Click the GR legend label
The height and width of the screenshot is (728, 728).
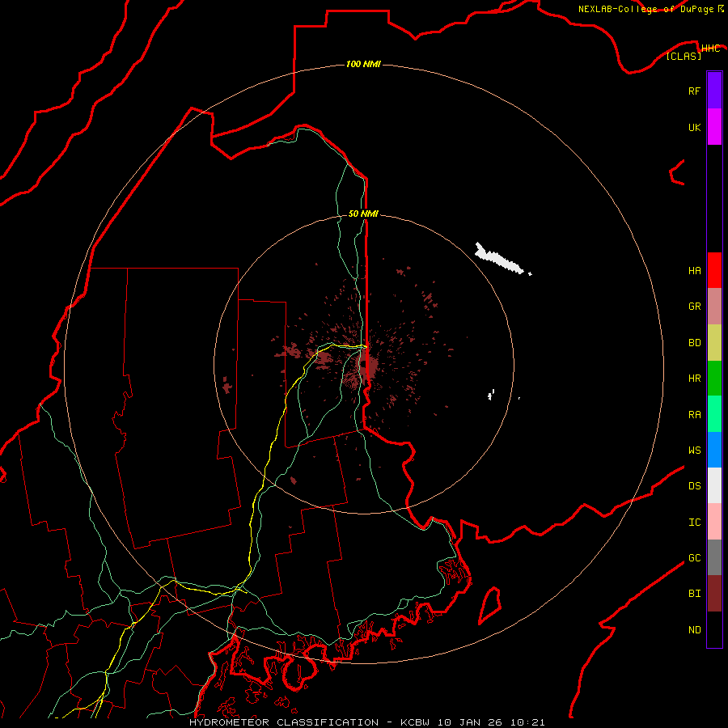pos(694,307)
